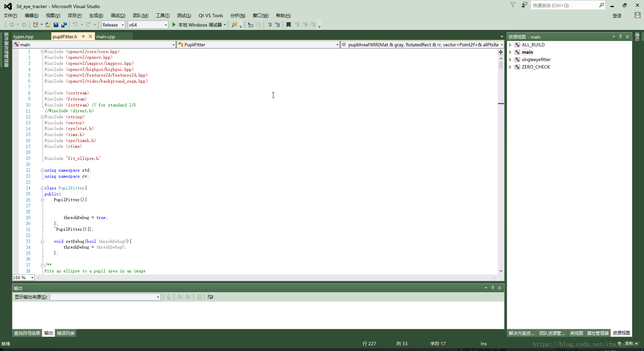Start the local Windows debugger with the green play icon
This screenshot has width=644, height=351.
coord(174,25)
